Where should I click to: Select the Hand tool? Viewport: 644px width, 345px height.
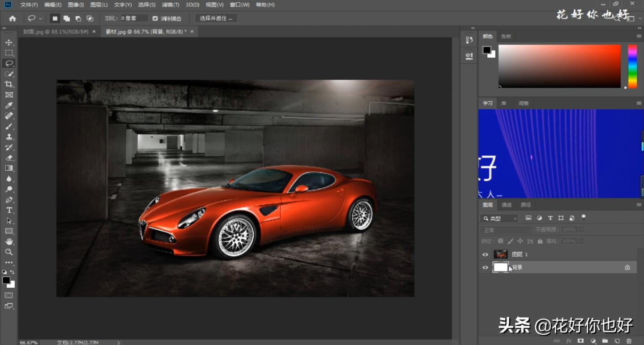[9, 242]
